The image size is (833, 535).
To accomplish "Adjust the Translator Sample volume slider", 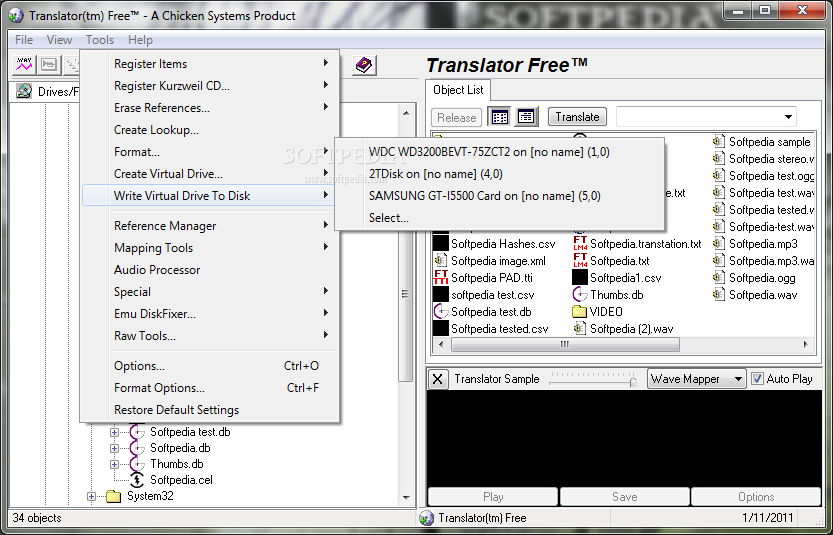I will click(x=633, y=381).
